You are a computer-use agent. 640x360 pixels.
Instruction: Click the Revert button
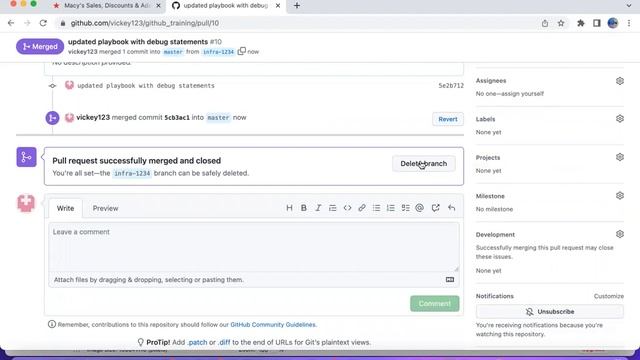[x=448, y=119]
